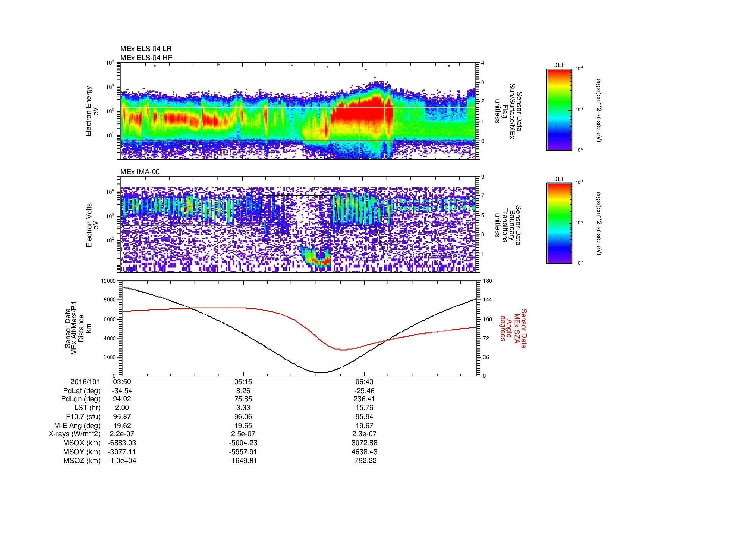Select the 'F10.7 (sfu)' row label
Viewport: 756px width, 534px height.
83,417
